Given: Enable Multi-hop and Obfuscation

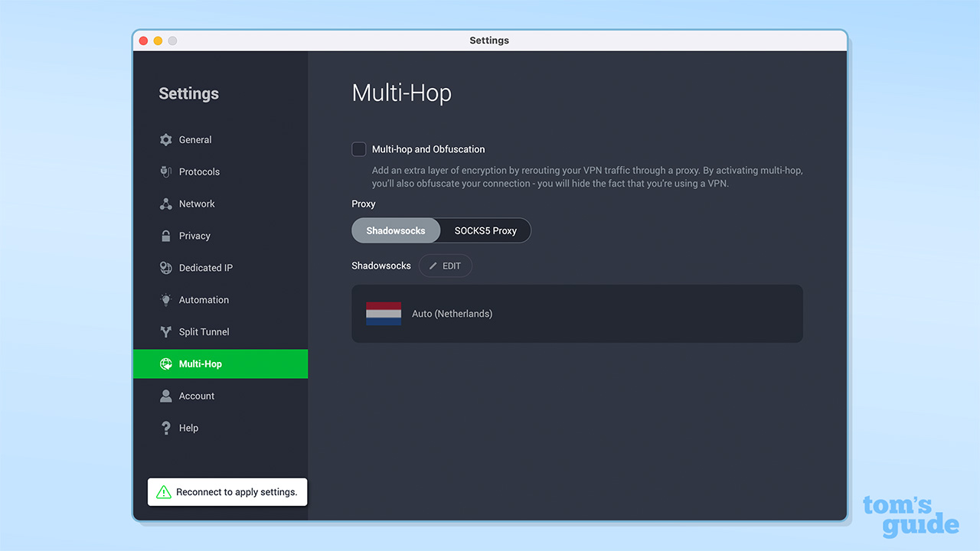Looking at the screenshot, I should (x=358, y=149).
